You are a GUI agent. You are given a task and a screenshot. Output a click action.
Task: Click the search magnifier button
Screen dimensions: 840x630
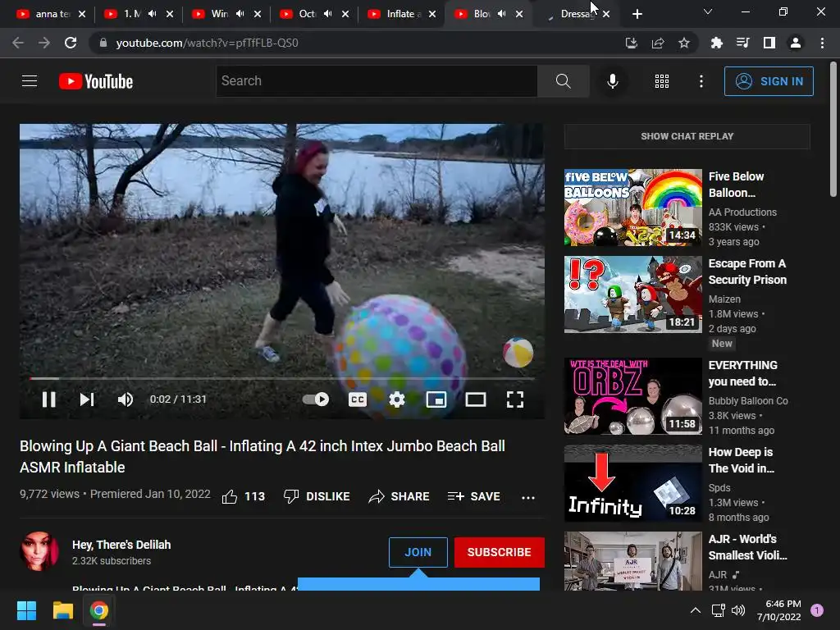(563, 81)
